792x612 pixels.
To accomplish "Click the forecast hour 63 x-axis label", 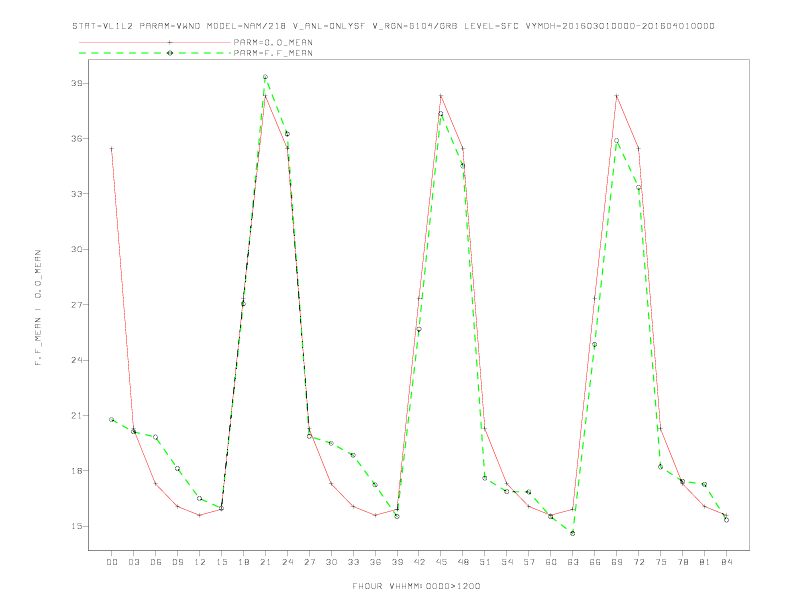I will [573, 562].
